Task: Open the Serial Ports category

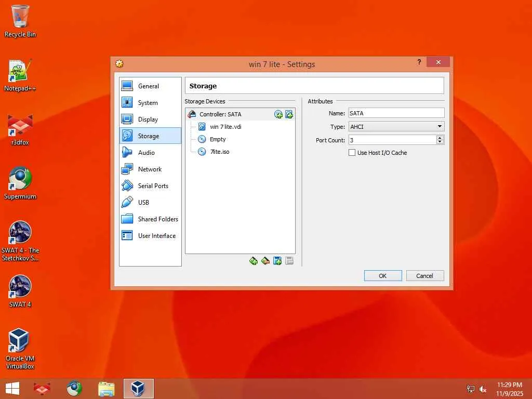Action: coord(150,185)
